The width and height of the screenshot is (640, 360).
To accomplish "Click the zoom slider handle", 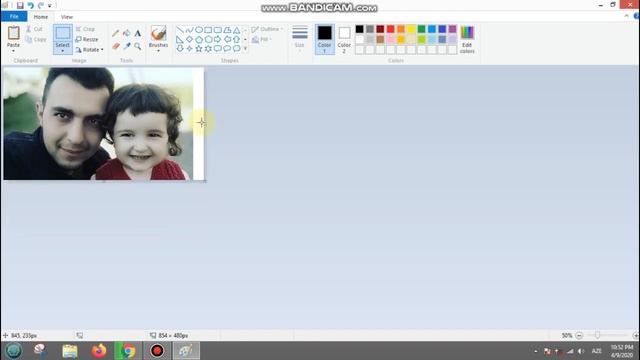I will tap(597, 335).
